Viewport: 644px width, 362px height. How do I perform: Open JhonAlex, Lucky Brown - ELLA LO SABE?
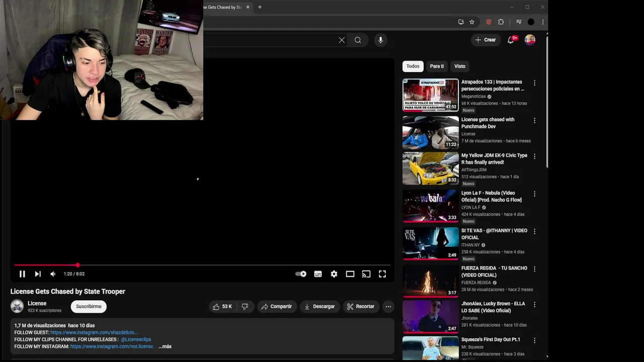[493, 307]
